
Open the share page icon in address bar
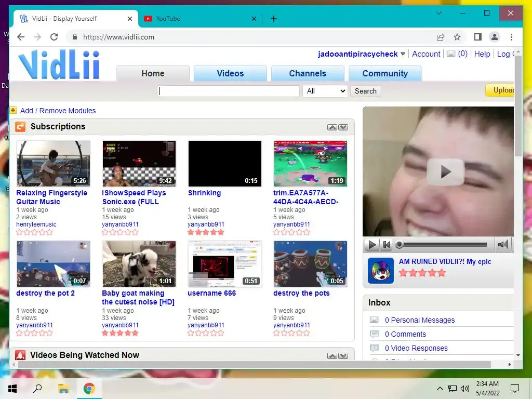pos(441,37)
